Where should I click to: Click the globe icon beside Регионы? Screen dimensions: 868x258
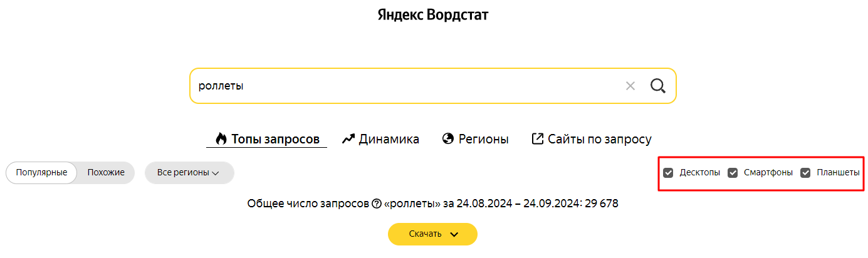coord(447,138)
